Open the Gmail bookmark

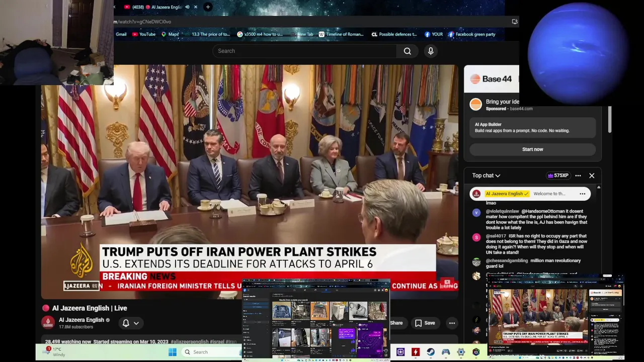tap(121, 34)
